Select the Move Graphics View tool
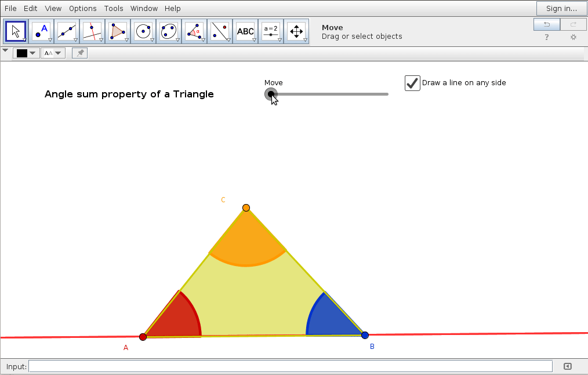Screen dimensions: 588x375 click(x=296, y=31)
